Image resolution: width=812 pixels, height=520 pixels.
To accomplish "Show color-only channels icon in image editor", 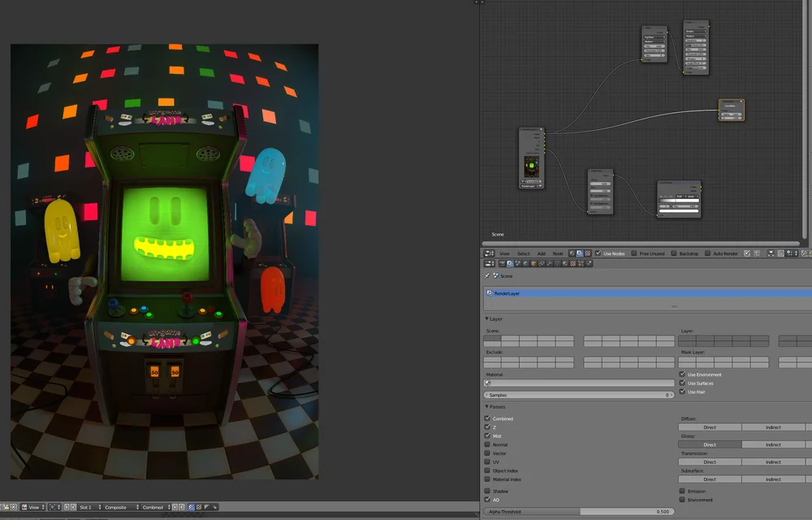I will [x=198, y=507].
